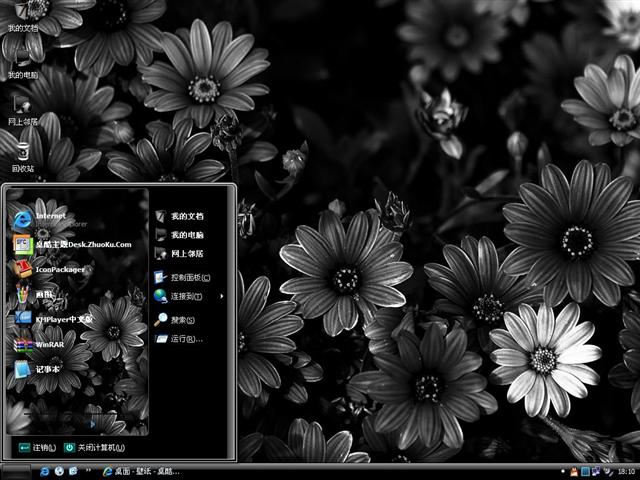Select the 网上邻居 desktop icon
This screenshot has width=640, height=480.
pos(22,108)
